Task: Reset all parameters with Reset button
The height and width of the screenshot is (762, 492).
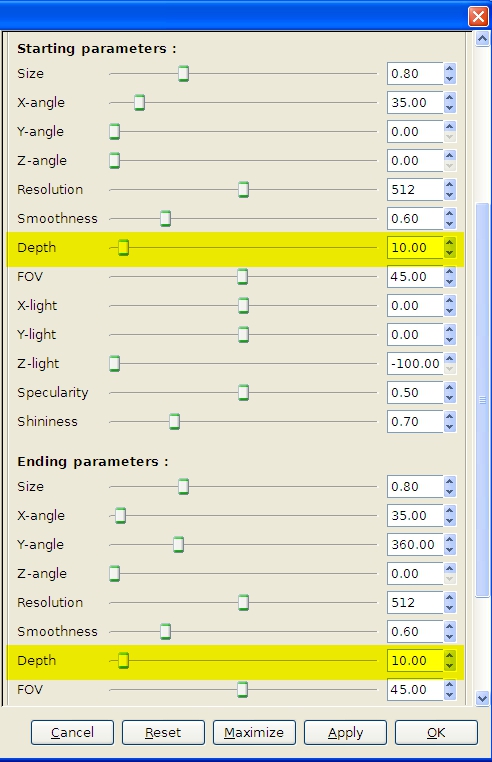Action: point(163,732)
